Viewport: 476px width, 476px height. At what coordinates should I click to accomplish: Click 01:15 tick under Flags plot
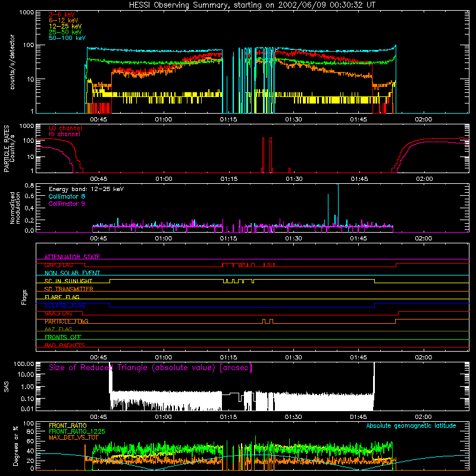pos(228,358)
